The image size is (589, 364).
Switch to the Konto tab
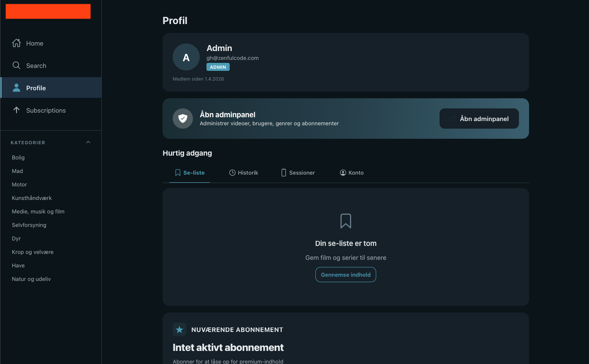tap(352, 173)
